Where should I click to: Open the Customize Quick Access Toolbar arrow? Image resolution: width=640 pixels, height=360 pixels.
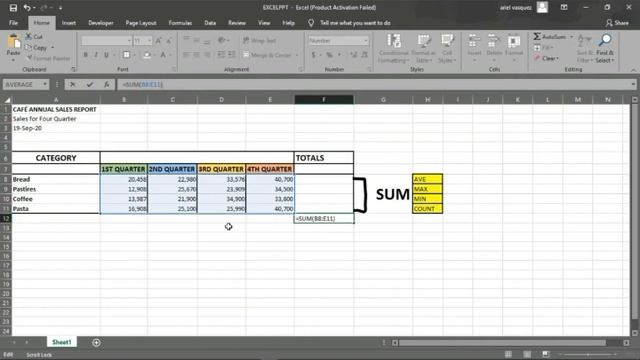(60, 8)
